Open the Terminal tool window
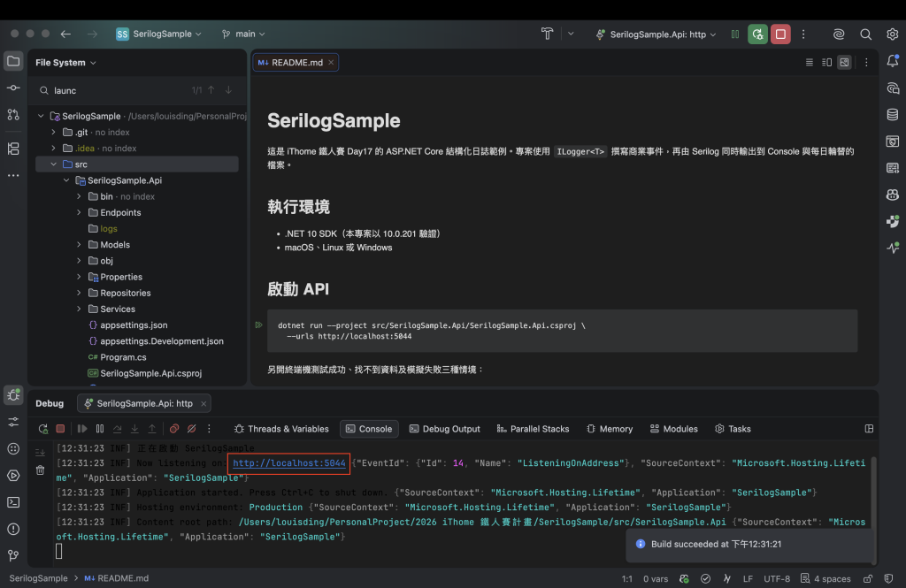 pos(13,502)
